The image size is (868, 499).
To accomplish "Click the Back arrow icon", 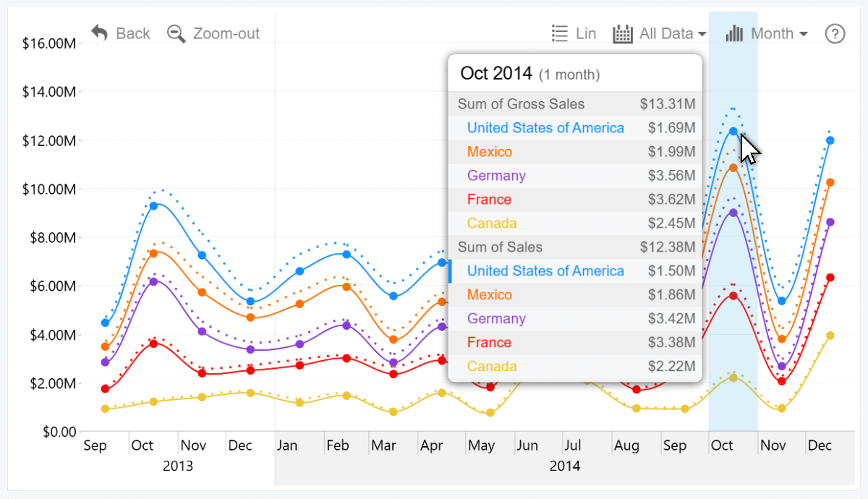I will [99, 33].
